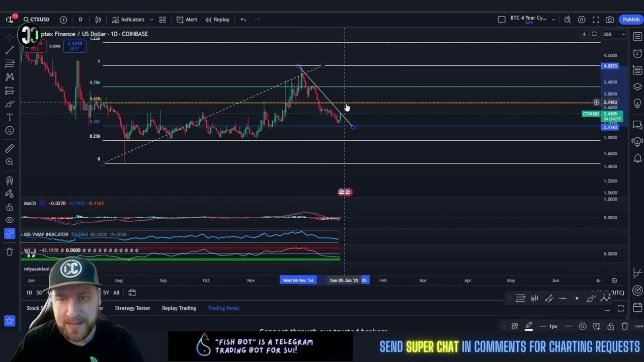644x362 pixels.
Task: Expand the BTC 4 Year Cycle layout menu
Action: coord(553,20)
